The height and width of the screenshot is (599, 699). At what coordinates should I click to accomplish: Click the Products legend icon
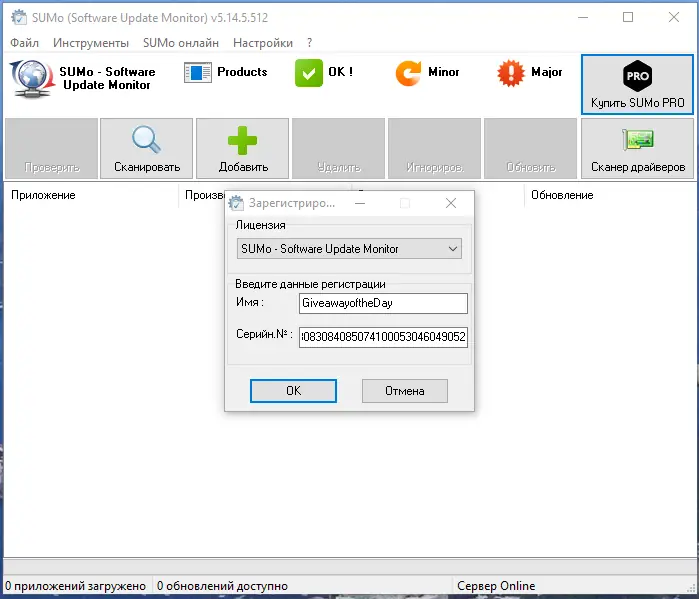pos(197,72)
